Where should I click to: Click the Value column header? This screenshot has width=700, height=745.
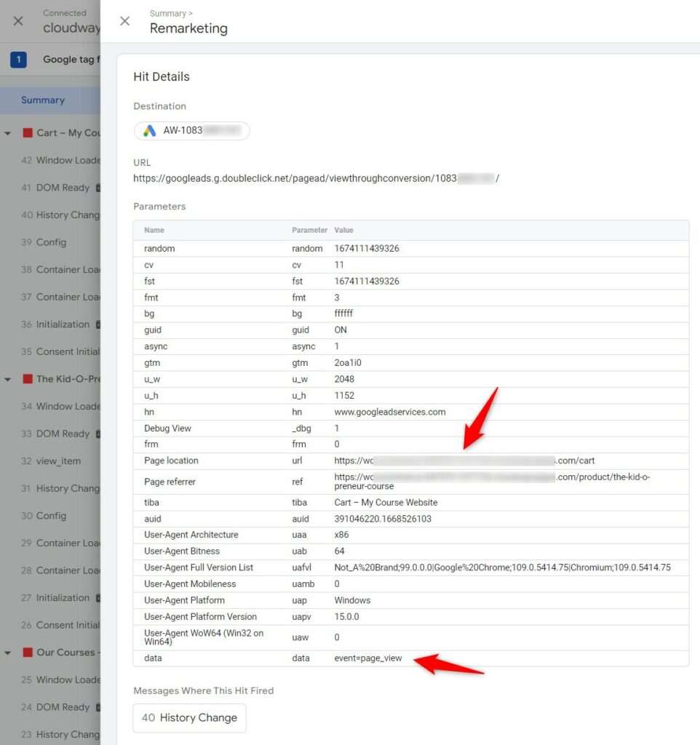click(x=343, y=230)
